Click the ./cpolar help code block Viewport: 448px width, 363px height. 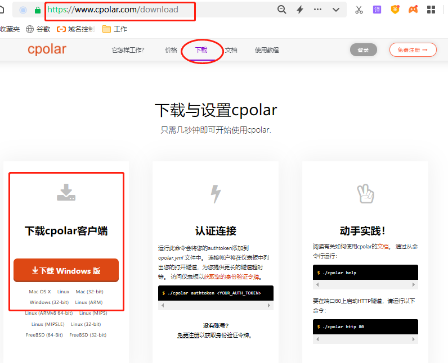pos(365,273)
